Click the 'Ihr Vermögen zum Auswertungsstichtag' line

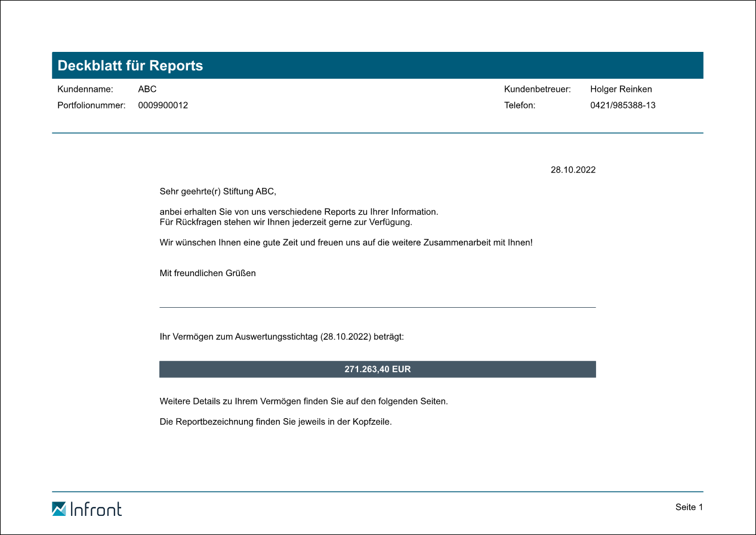282,337
